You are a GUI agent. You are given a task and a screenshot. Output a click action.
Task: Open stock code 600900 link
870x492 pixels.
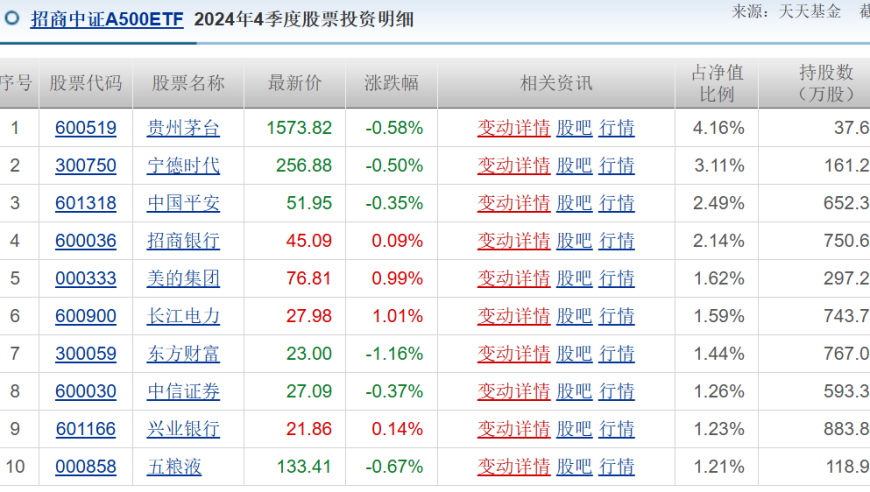point(86,316)
